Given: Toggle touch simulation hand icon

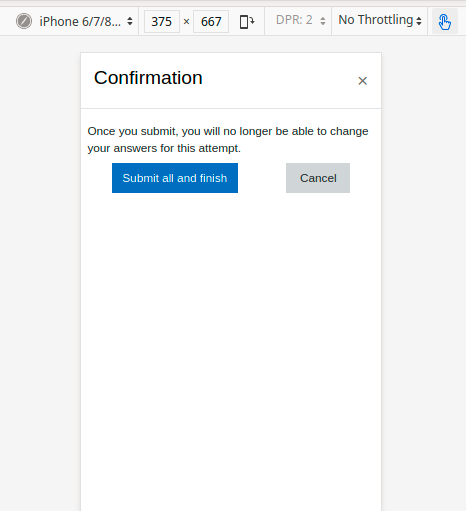Looking at the screenshot, I should [445, 21].
